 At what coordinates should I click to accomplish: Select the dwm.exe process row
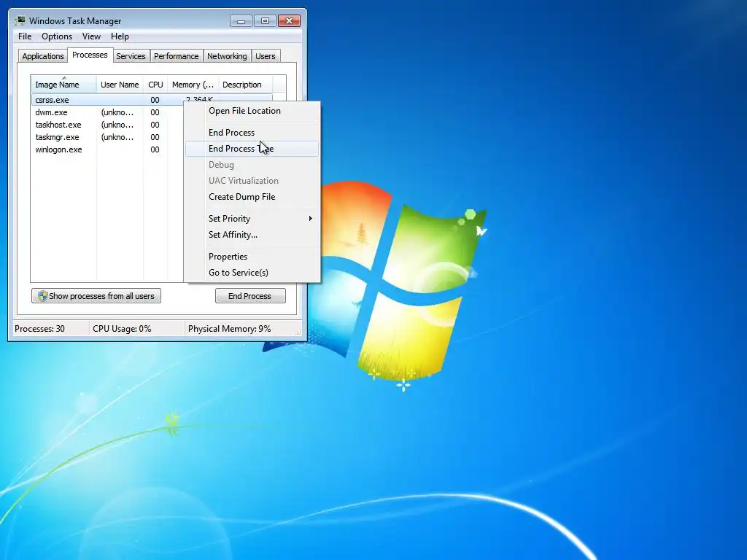tap(108, 112)
